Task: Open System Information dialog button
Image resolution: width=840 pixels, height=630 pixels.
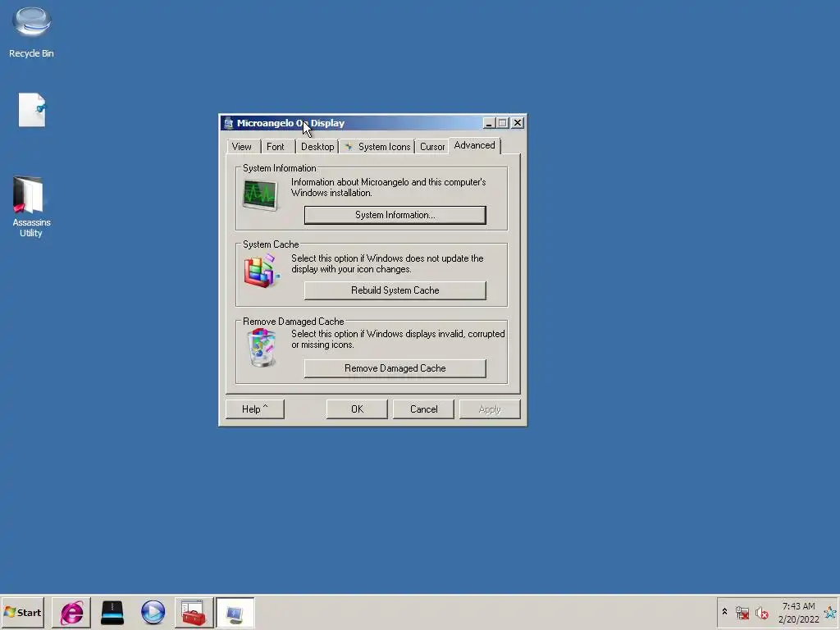Action: pos(395,215)
